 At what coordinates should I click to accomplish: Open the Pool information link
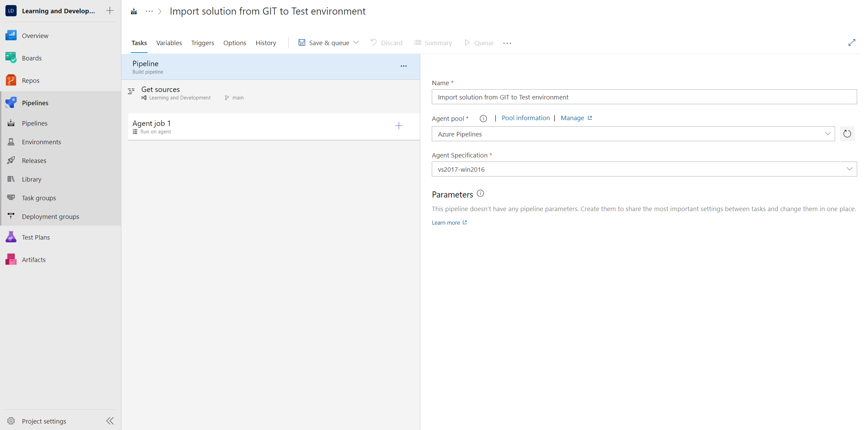pos(525,118)
